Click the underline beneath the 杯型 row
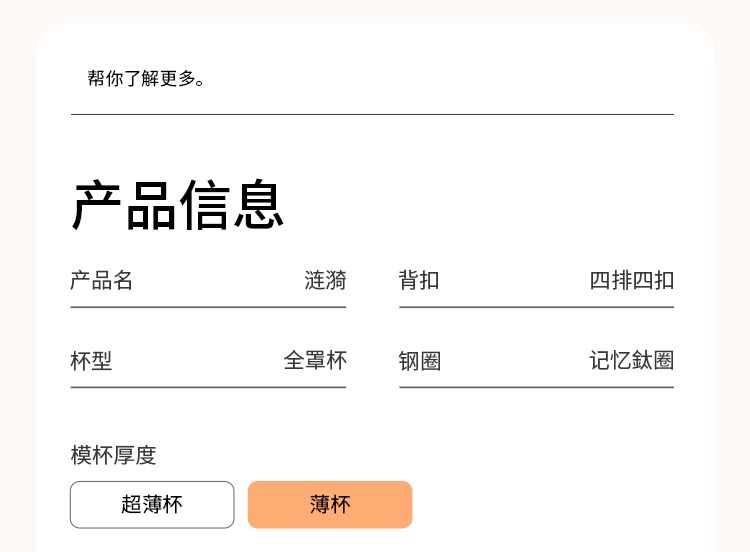Screen dimensions: 750x552 point(208,387)
